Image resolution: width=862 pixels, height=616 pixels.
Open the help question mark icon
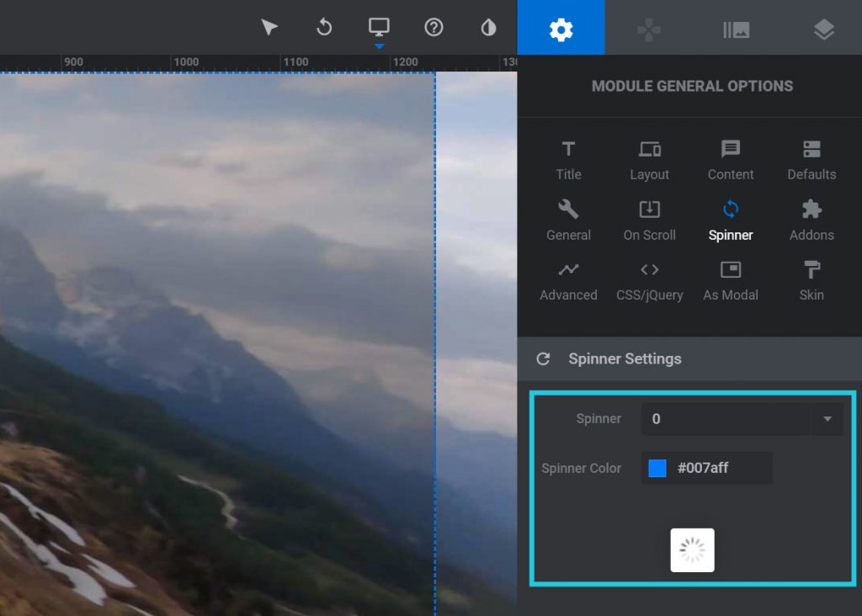[434, 28]
